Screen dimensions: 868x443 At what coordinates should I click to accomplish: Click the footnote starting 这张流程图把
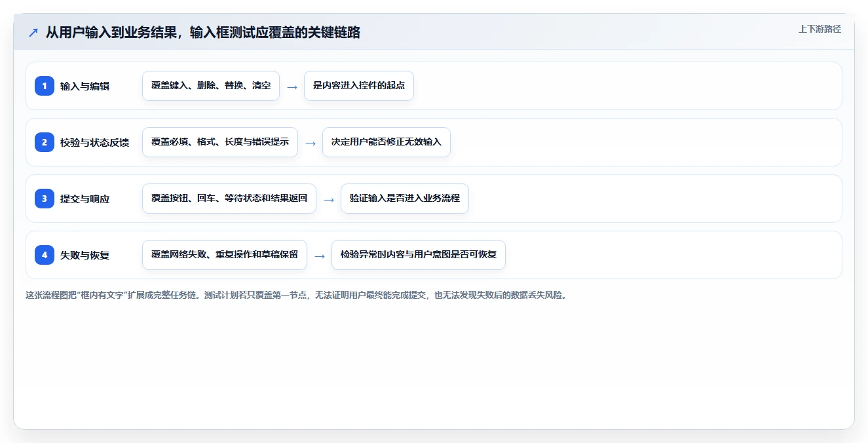296,295
